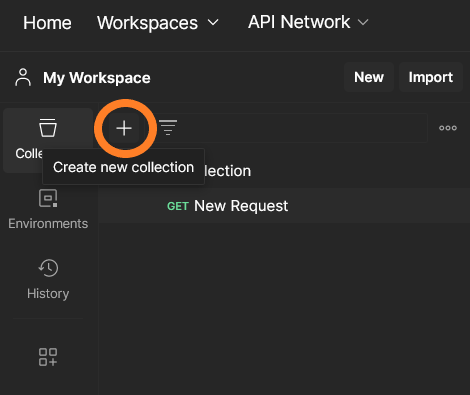The width and height of the screenshot is (470, 395).
Task: Open the filter collections icon
Action: pos(168,128)
